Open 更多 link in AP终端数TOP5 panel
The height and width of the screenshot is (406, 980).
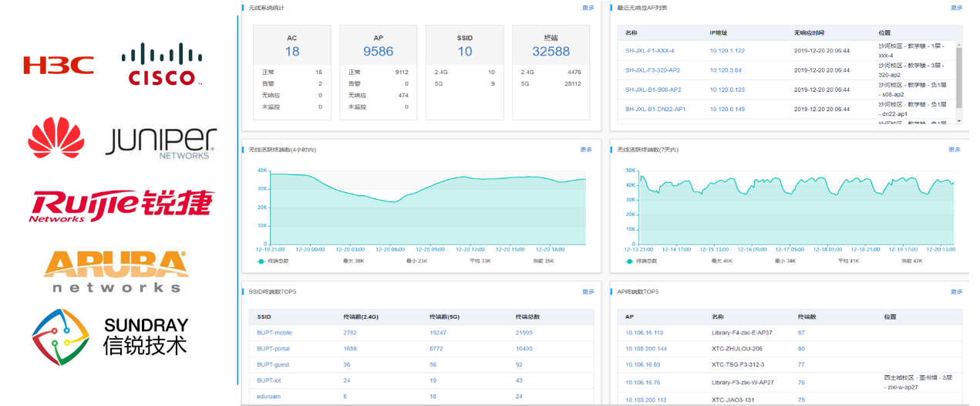click(x=956, y=292)
